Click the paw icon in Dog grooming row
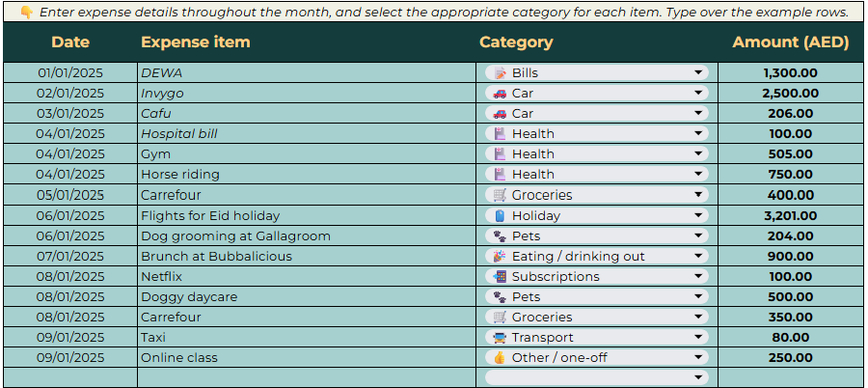Image resolution: width=868 pixels, height=388 pixels. pyautogui.click(x=499, y=236)
